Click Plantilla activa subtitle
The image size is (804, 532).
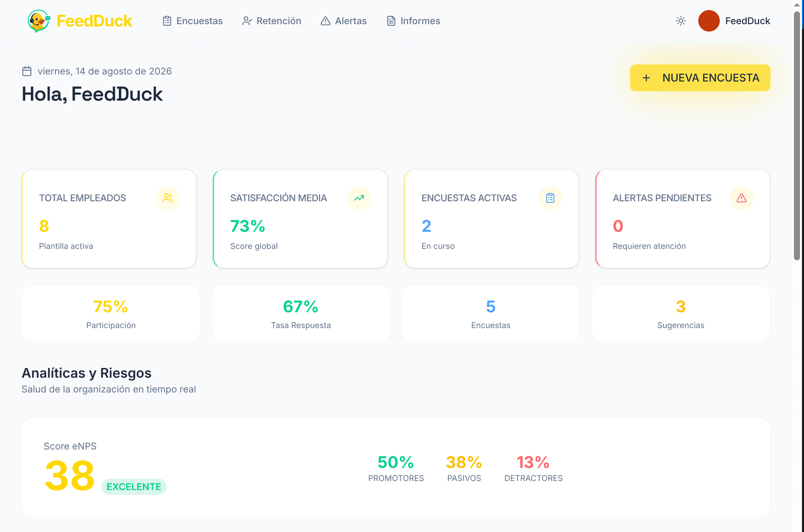[66, 246]
